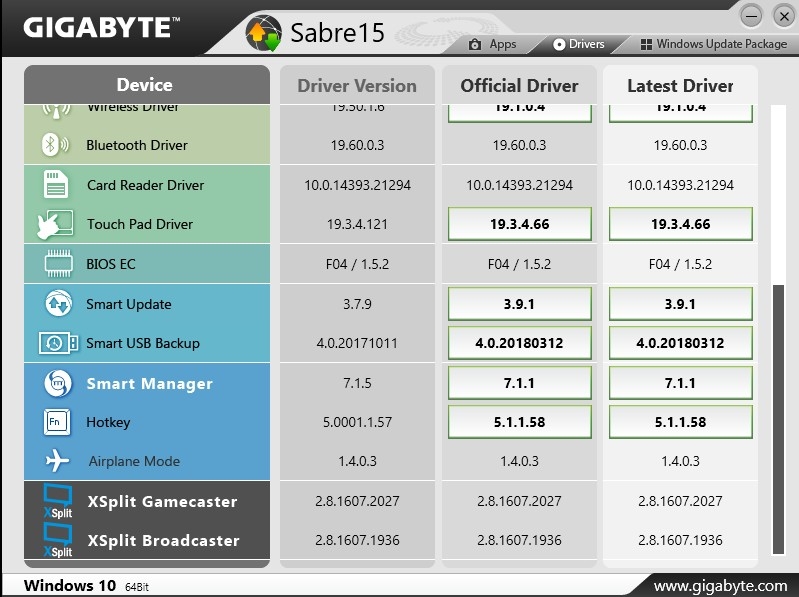
Task: Install latest Smart Update 3.9.1
Action: [x=680, y=304]
